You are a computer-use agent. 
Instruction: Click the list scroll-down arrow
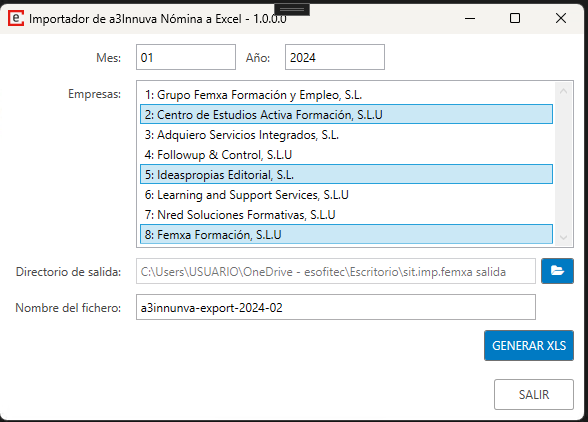click(563, 237)
